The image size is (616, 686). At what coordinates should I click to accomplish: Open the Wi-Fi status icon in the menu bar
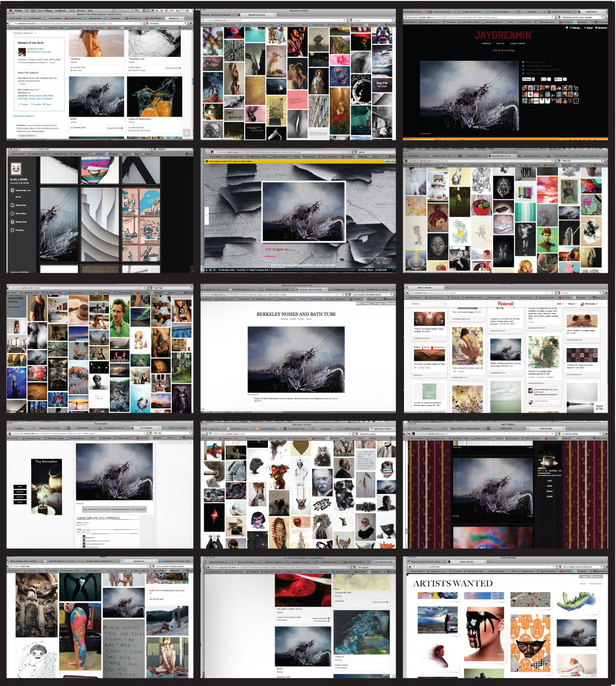point(153,10)
